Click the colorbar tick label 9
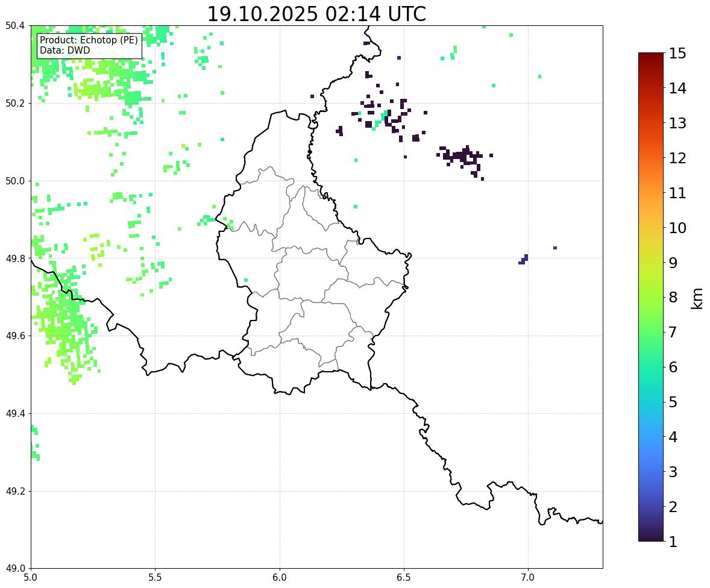 pyautogui.click(x=673, y=263)
